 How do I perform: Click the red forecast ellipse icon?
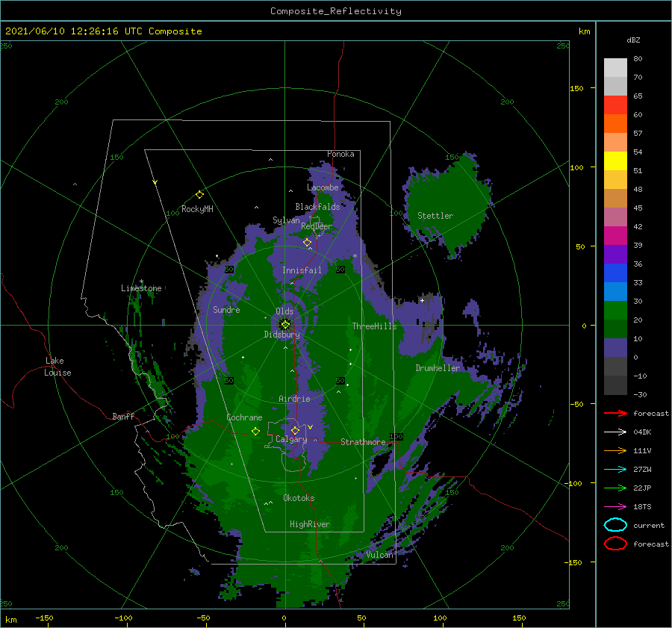615,544
